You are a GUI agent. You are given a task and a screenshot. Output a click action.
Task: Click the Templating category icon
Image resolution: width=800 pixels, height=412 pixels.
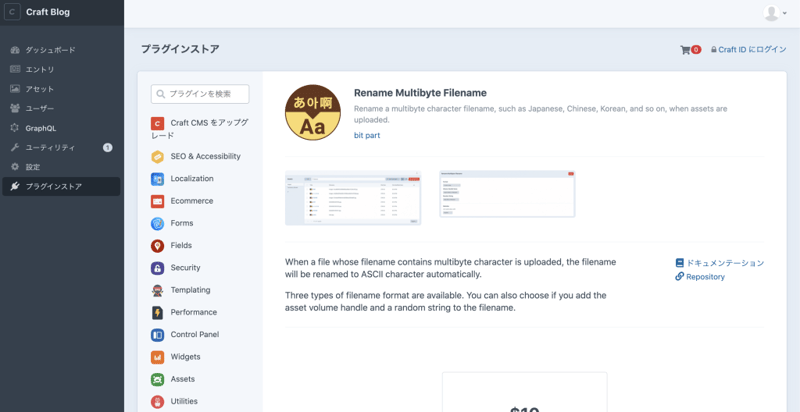(x=157, y=290)
